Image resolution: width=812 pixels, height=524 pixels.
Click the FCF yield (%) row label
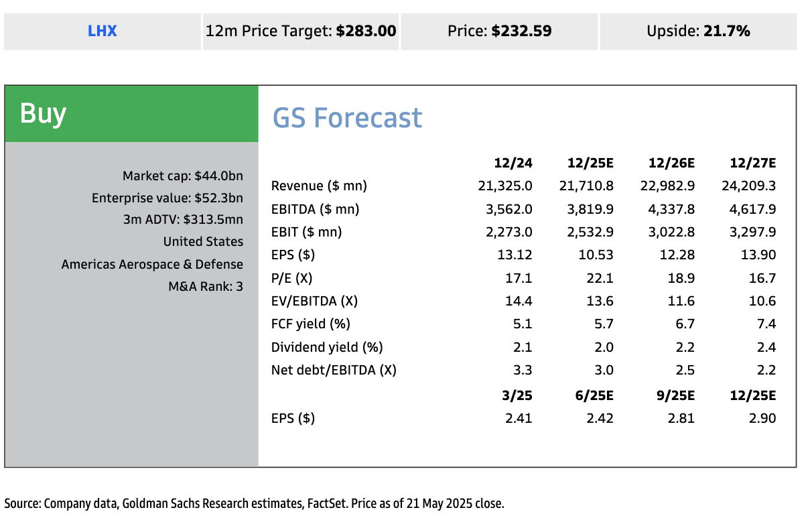pyautogui.click(x=311, y=324)
